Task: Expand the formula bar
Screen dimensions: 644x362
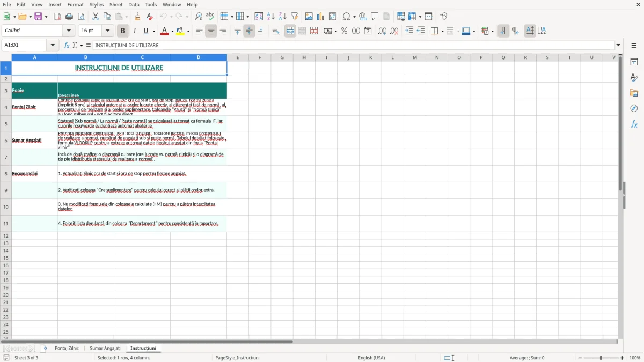Action: click(x=619, y=46)
